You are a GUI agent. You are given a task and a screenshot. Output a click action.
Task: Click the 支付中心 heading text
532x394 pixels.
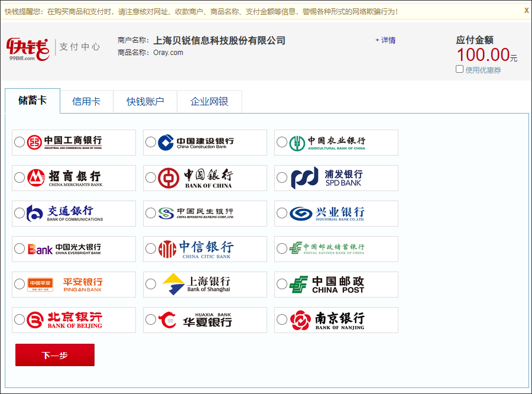80,47
